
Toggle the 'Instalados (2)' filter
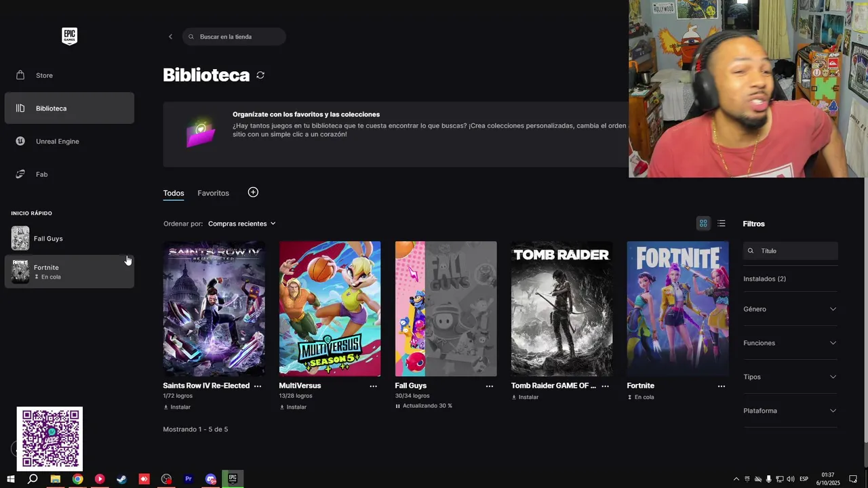pyautogui.click(x=764, y=279)
